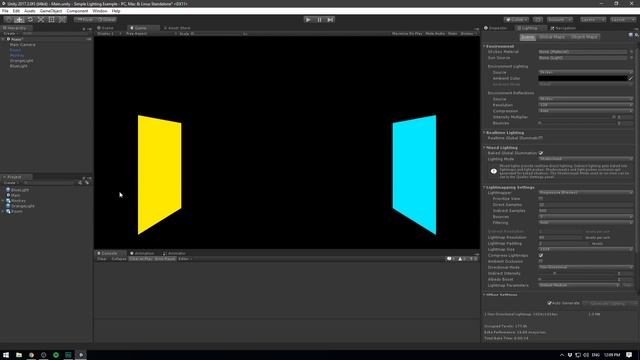
Task: Open Reflections Resolution dropdown
Action: [585, 105]
